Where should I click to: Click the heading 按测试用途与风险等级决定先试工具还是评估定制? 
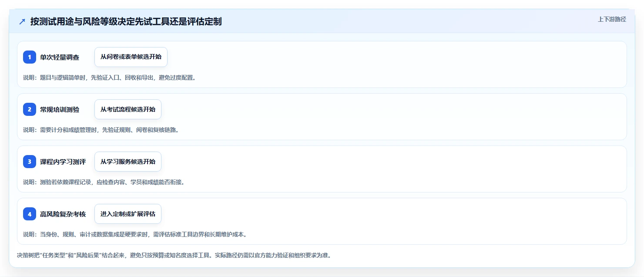[126, 21]
